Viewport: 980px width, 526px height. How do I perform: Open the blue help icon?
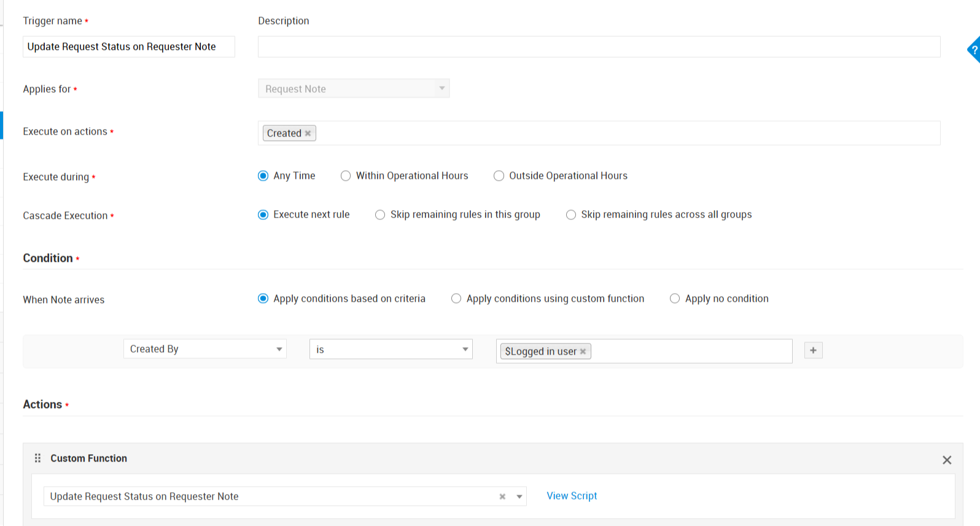click(x=974, y=50)
